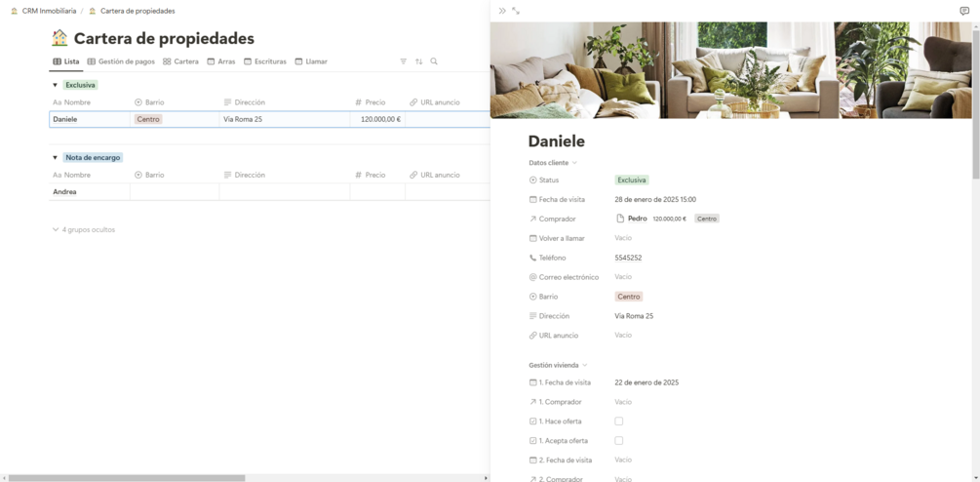Expand the 4 grupos ocultos section
Viewport: 980px width, 482px height.
(x=84, y=229)
